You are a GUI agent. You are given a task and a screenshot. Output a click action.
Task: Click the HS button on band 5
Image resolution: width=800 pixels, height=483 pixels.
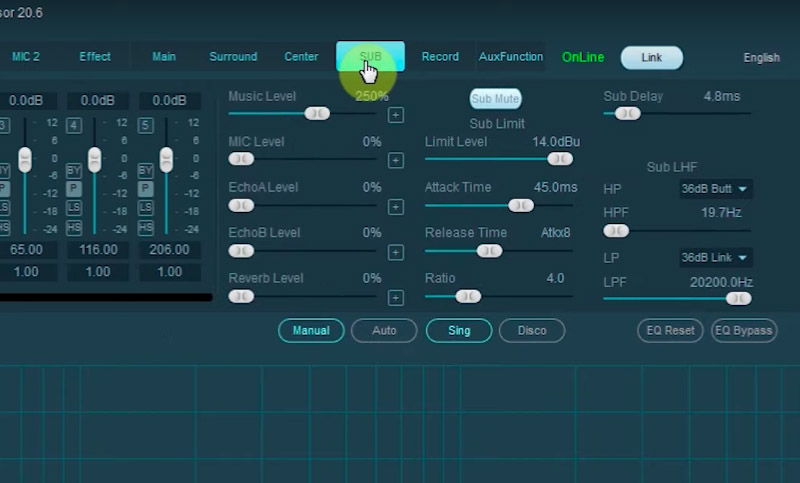click(x=146, y=227)
